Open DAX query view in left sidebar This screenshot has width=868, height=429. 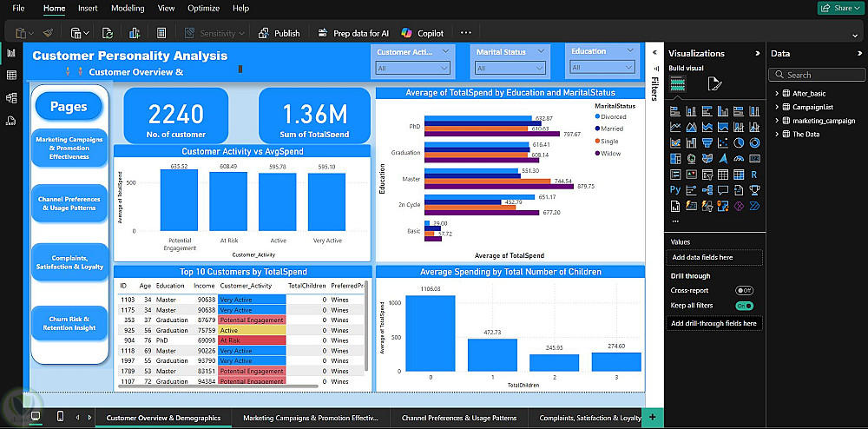pos(11,120)
